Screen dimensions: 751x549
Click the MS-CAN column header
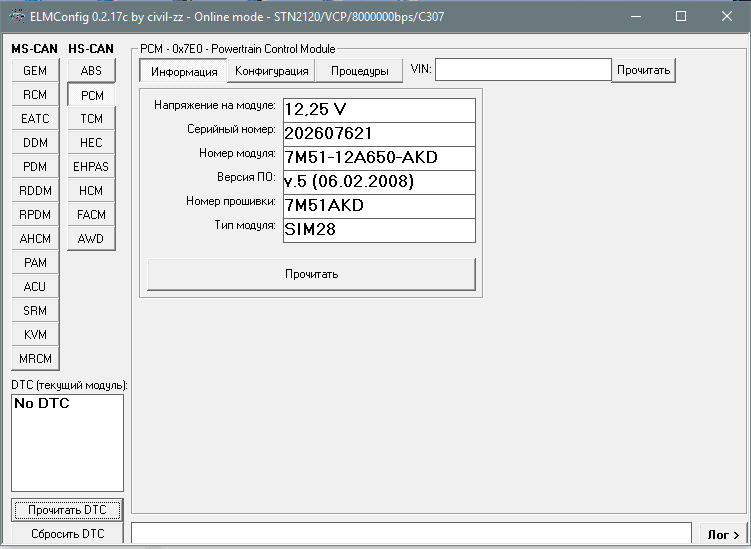(x=34, y=49)
